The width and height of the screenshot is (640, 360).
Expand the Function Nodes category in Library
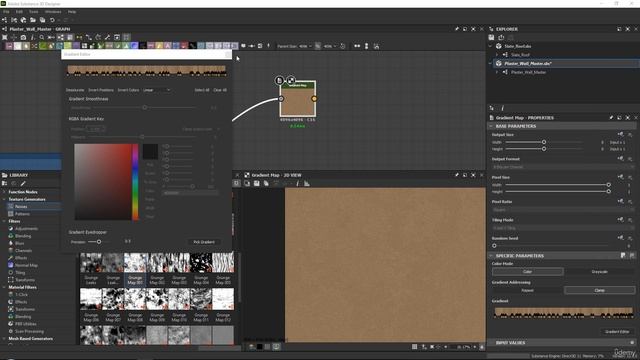point(4,192)
